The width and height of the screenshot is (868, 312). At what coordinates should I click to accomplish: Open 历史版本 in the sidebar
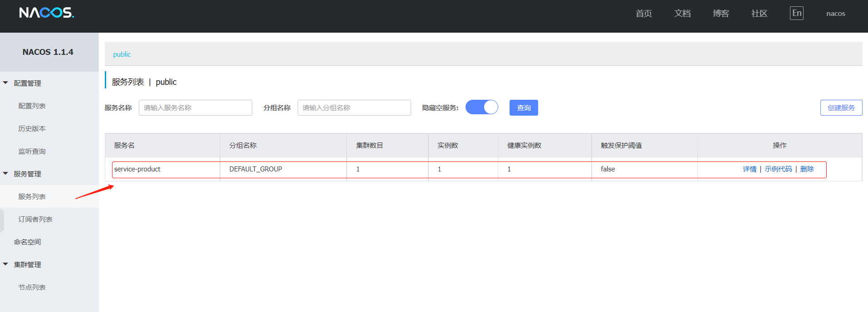(x=32, y=128)
